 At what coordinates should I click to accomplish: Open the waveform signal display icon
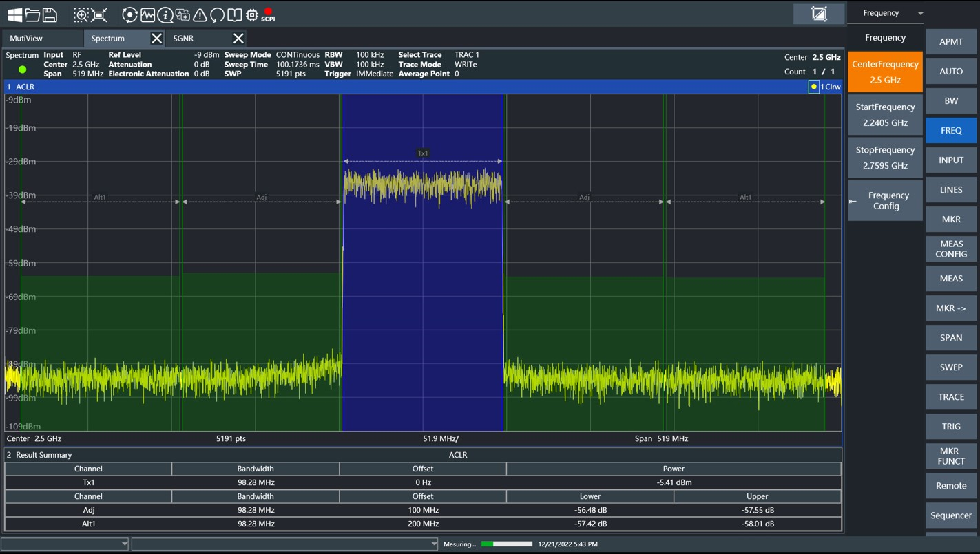tap(147, 14)
